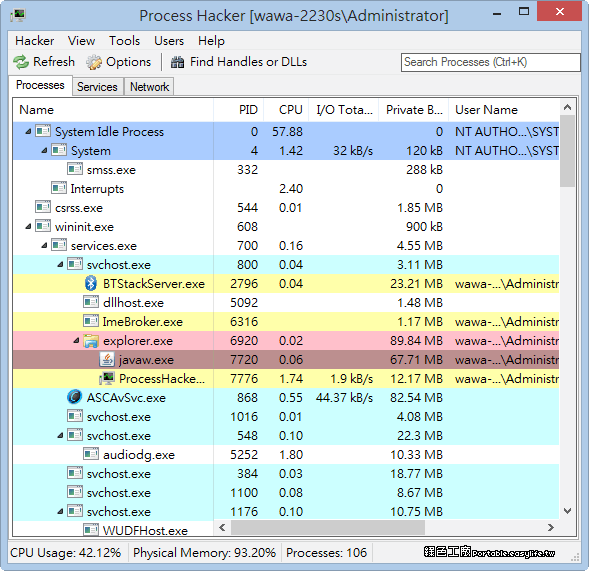Collapse the System Idle Process tree node
The width and height of the screenshot is (589, 571).
28,131
